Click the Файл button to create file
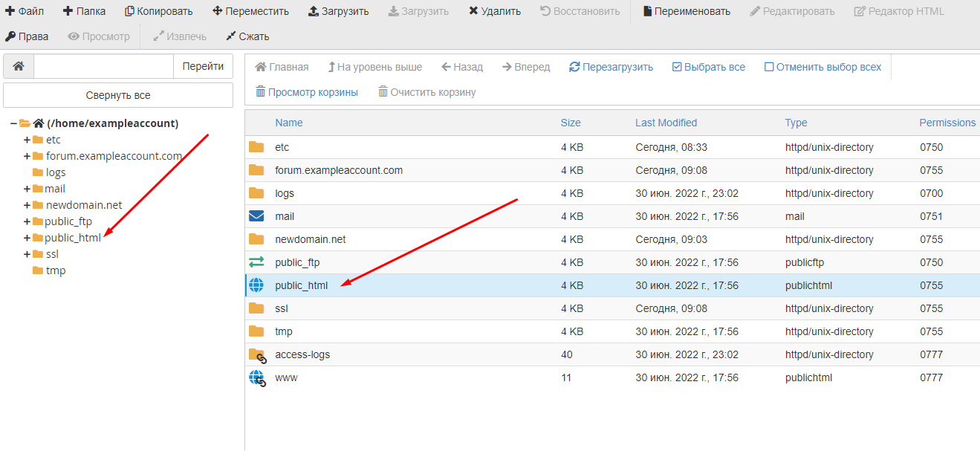 point(25,11)
